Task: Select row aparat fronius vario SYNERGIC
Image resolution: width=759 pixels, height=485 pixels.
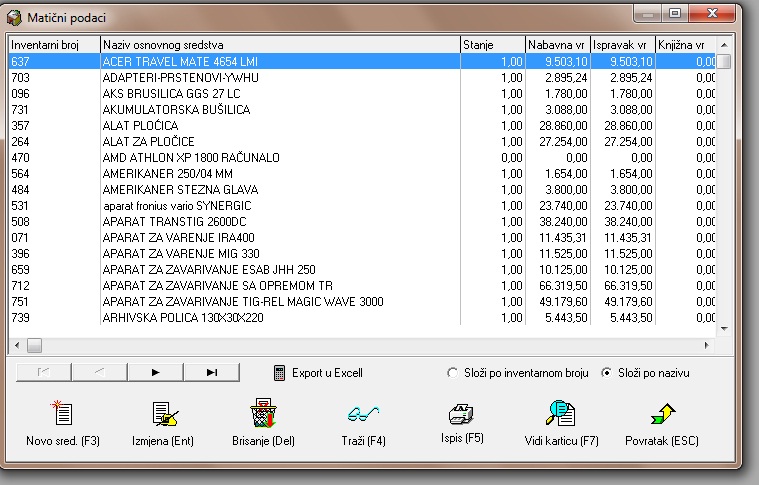Action: [x=362, y=206]
